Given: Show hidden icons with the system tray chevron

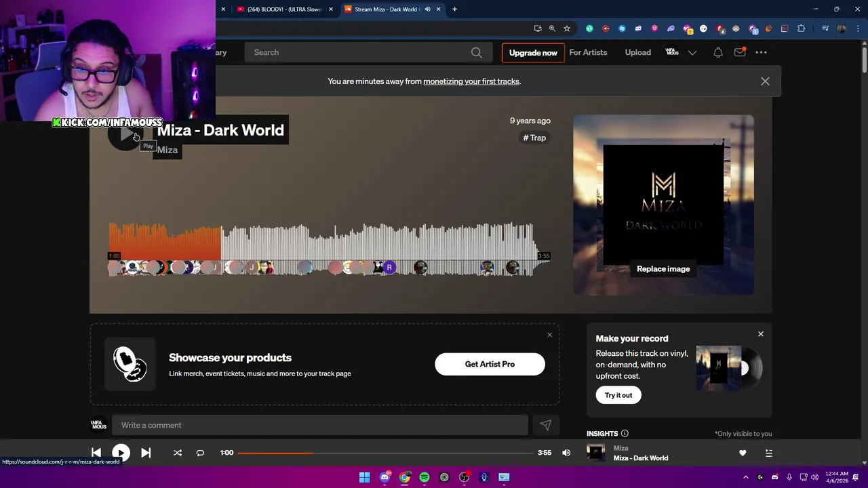Looking at the screenshot, I should [x=746, y=477].
